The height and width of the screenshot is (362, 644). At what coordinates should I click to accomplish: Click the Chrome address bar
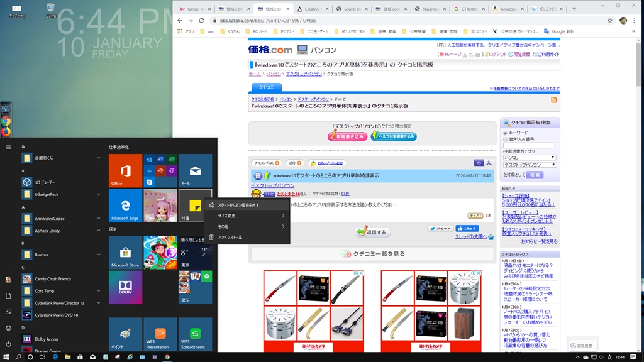click(407, 21)
